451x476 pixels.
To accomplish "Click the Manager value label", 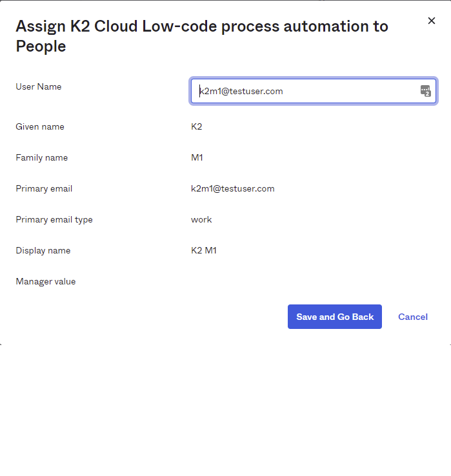I will click(46, 281).
